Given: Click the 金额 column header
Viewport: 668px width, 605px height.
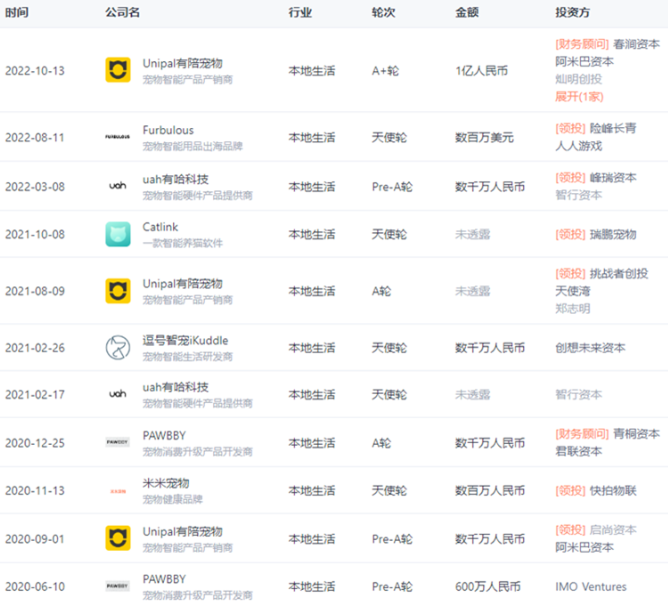Looking at the screenshot, I should pyautogui.click(x=467, y=12).
